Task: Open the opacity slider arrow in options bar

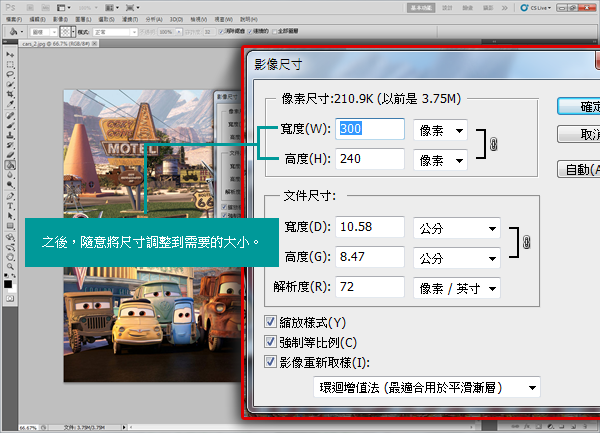Action: click(x=179, y=32)
